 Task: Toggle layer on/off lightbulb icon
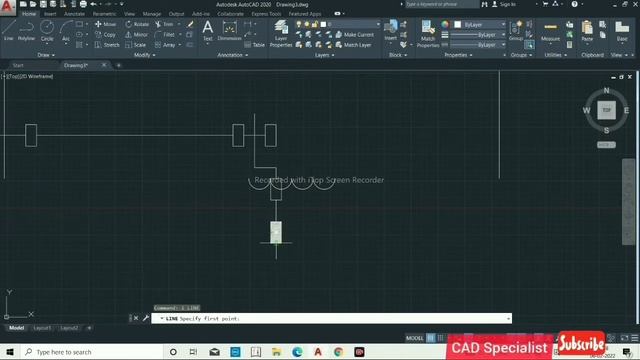click(x=299, y=24)
